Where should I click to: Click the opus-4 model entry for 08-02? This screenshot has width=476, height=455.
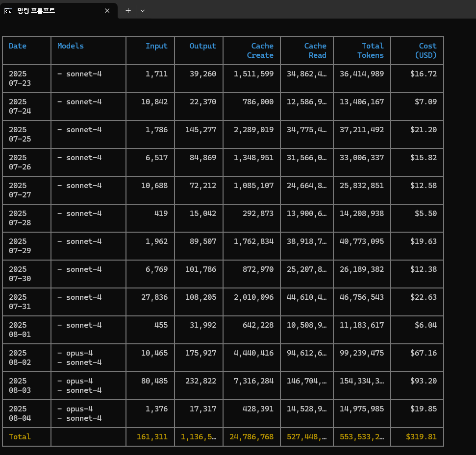pos(75,353)
